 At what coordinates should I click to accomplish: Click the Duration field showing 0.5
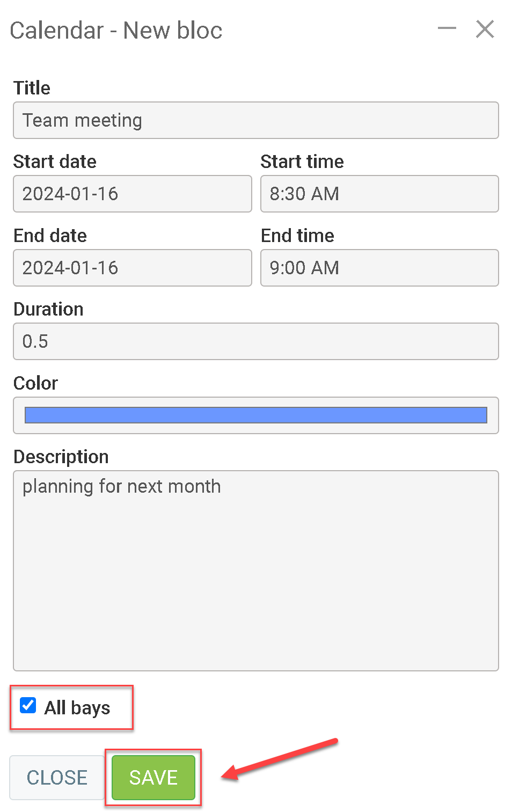click(255, 341)
